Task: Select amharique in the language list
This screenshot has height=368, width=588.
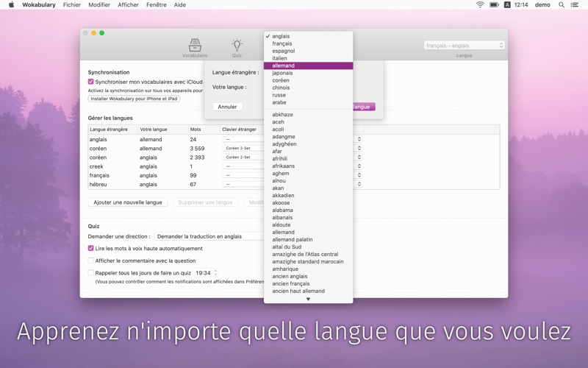Action: 308,269
